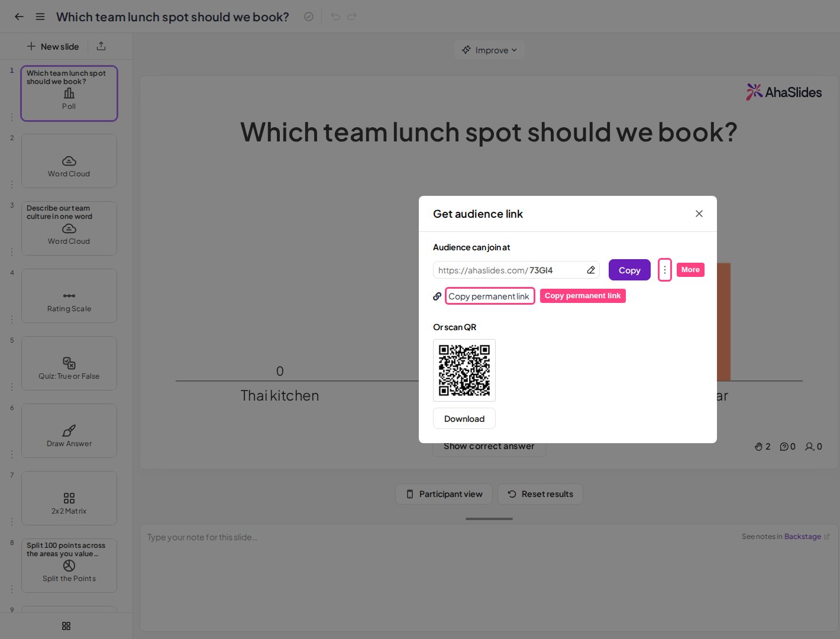Expand the Improve dropdown
The image size is (840, 639).
point(489,50)
